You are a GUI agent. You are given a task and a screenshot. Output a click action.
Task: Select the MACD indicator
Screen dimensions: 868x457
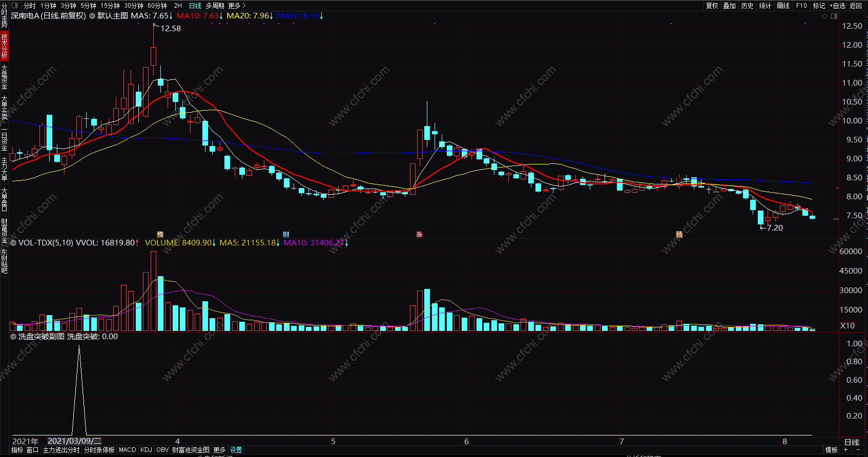tap(128, 450)
